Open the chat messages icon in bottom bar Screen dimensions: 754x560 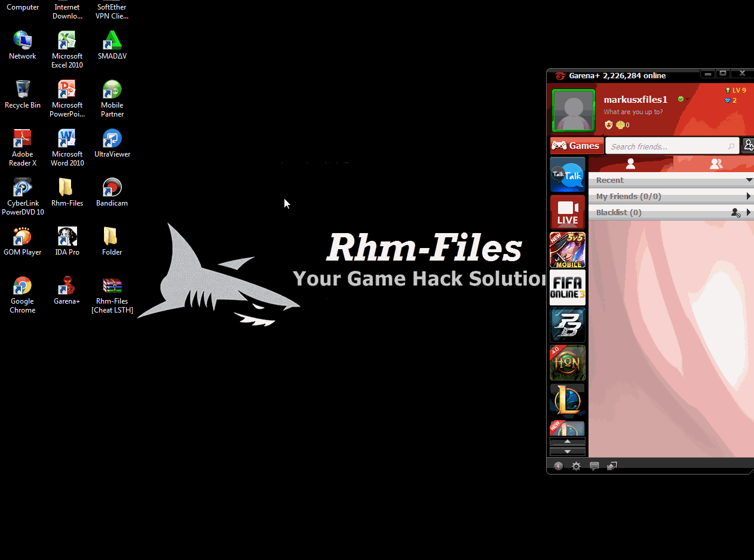click(x=594, y=466)
